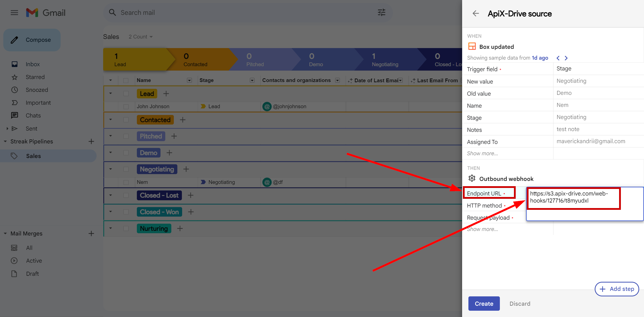Expand the Sent folder arrow
This screenshot has height=317, width=644.
coord(7,129)
